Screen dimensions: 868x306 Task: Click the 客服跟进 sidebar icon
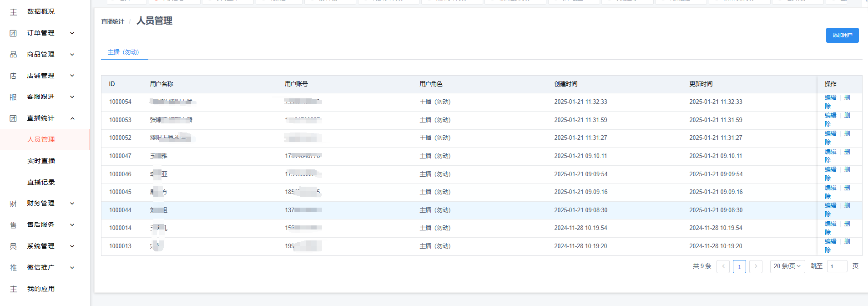(x=13, y=97)
